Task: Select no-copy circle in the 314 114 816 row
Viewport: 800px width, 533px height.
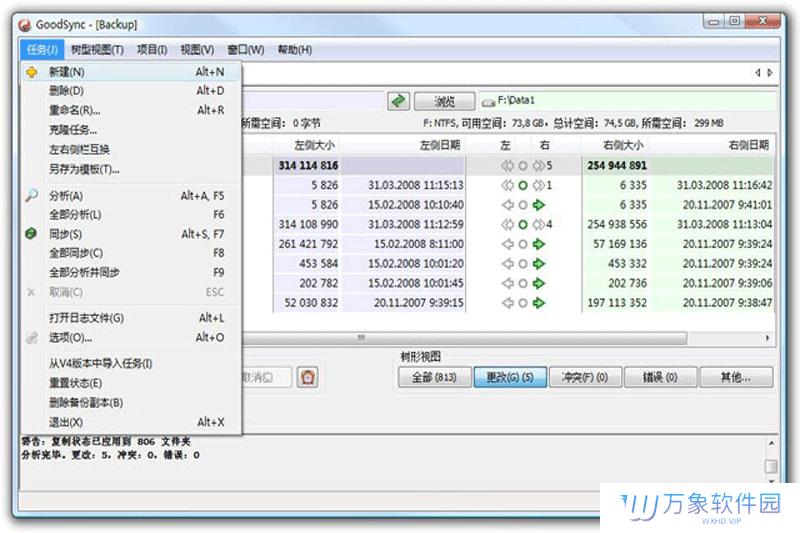Action: pyautogui.click(x=523, y=166)
